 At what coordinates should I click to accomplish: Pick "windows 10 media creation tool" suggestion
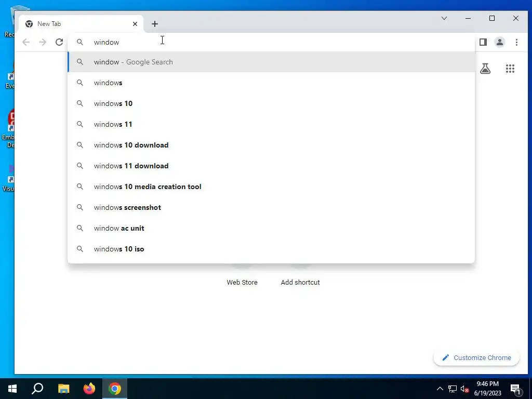tap(271, 187)
